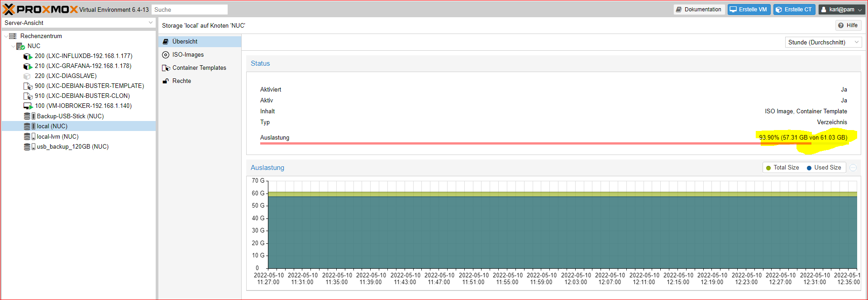Open container 200 LXC-INFLUXDB icon
868x300 pixels.
(x=28, y=56)
